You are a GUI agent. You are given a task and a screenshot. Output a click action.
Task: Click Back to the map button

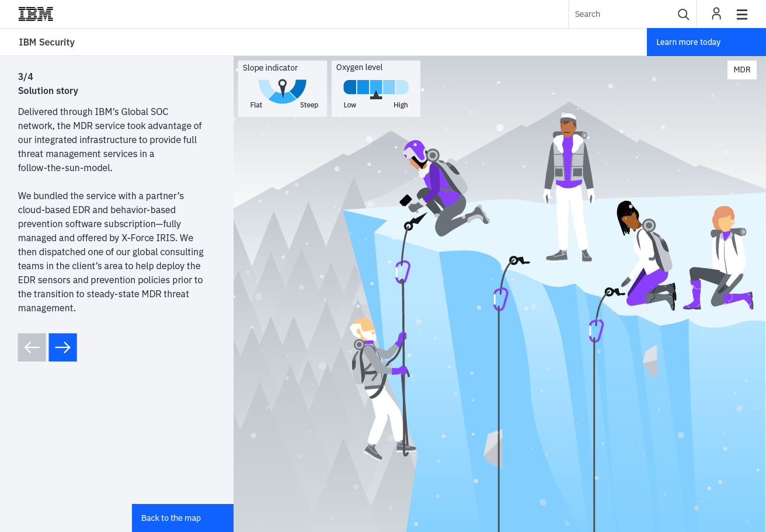(x=183, y=518)
